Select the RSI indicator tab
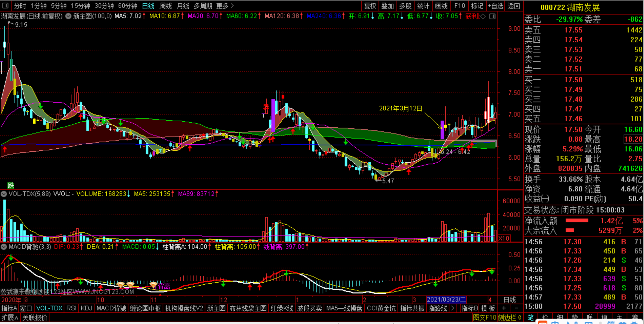The image size is (644, 324). tap(71, 308)
